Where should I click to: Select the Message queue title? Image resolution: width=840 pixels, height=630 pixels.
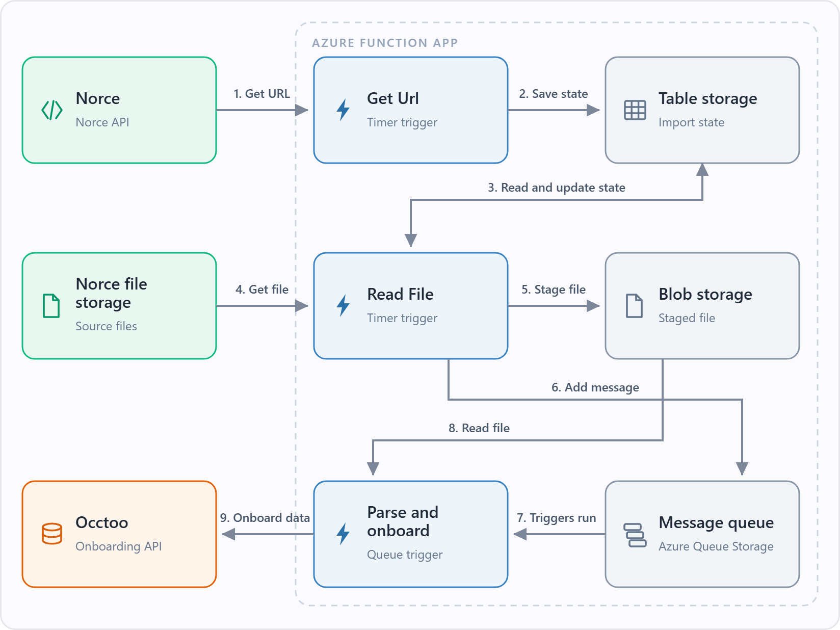tap(716, 522)
